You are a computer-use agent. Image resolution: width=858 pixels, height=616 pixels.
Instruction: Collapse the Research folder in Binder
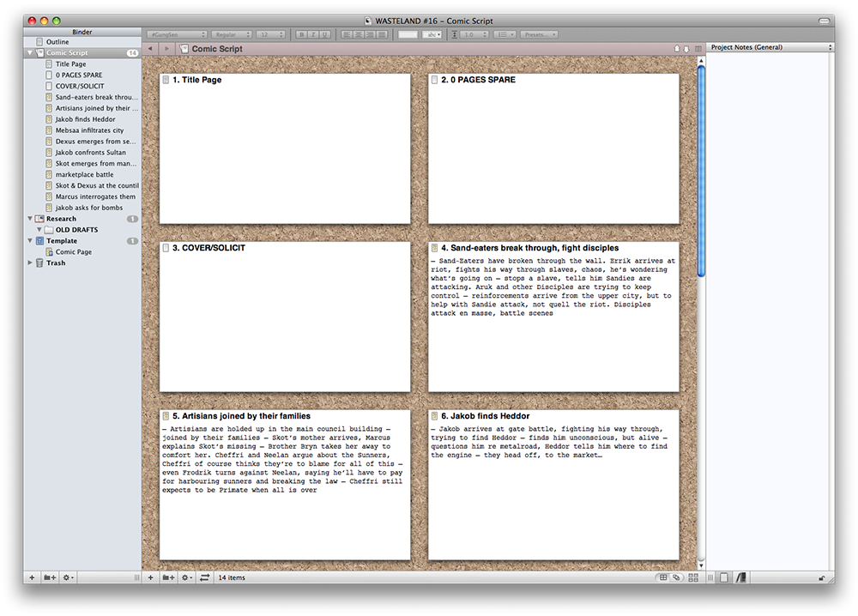(x=31, y=219)
